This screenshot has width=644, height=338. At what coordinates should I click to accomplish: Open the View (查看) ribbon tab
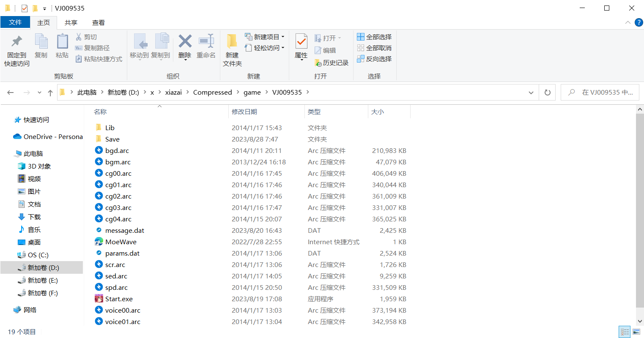(x=98, y=23)
